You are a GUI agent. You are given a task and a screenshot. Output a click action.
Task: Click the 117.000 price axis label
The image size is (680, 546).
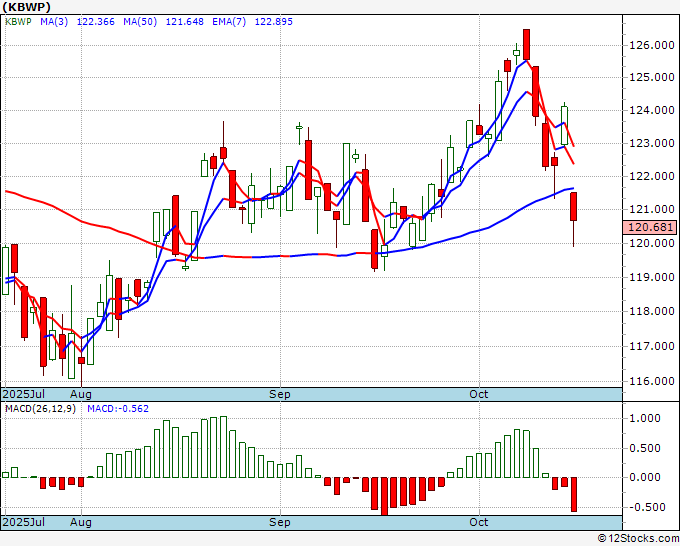point(651,346)
